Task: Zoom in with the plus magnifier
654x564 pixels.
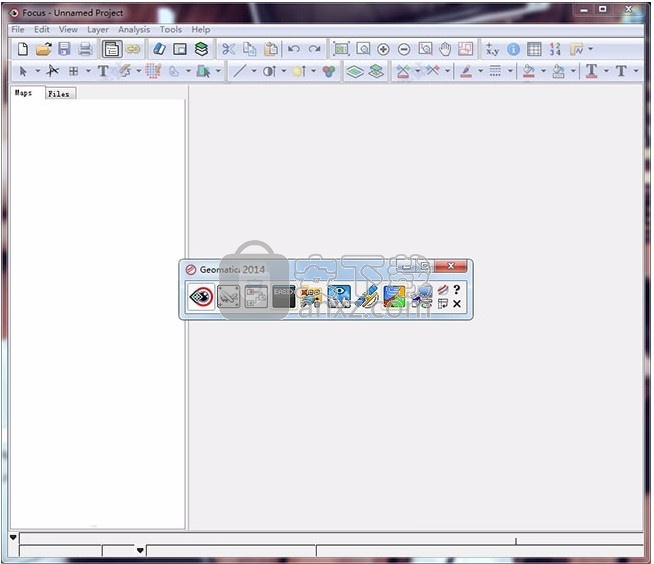Action: click(x=383, y=50)
